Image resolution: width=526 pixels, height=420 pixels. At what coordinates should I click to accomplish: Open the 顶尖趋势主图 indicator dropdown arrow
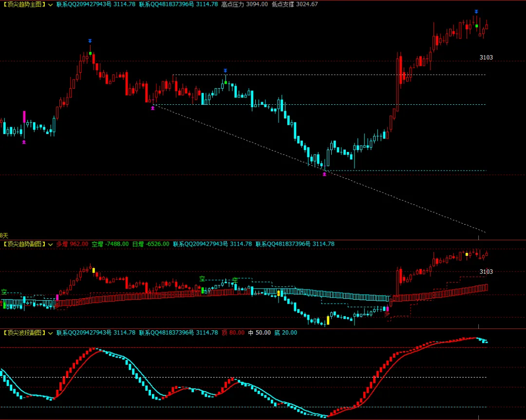50,5
